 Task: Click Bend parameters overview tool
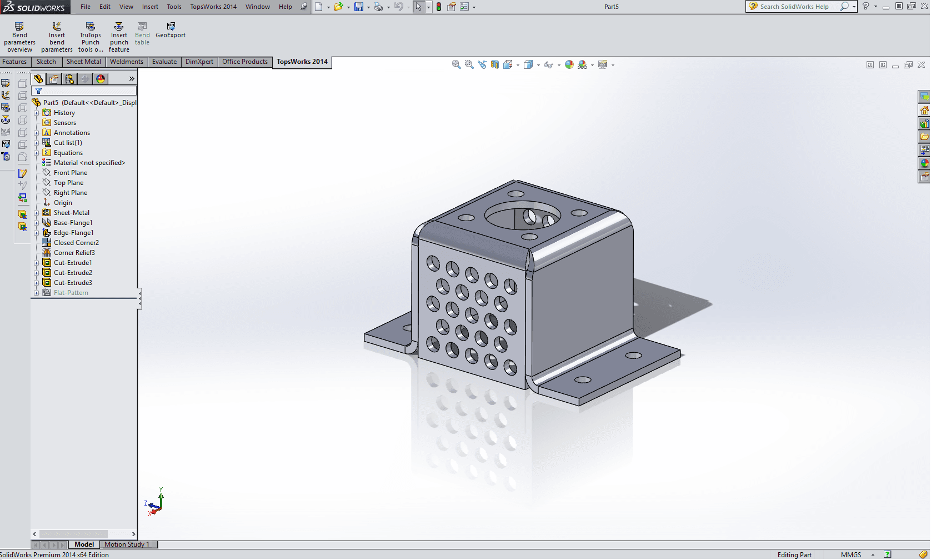[19, 37]
